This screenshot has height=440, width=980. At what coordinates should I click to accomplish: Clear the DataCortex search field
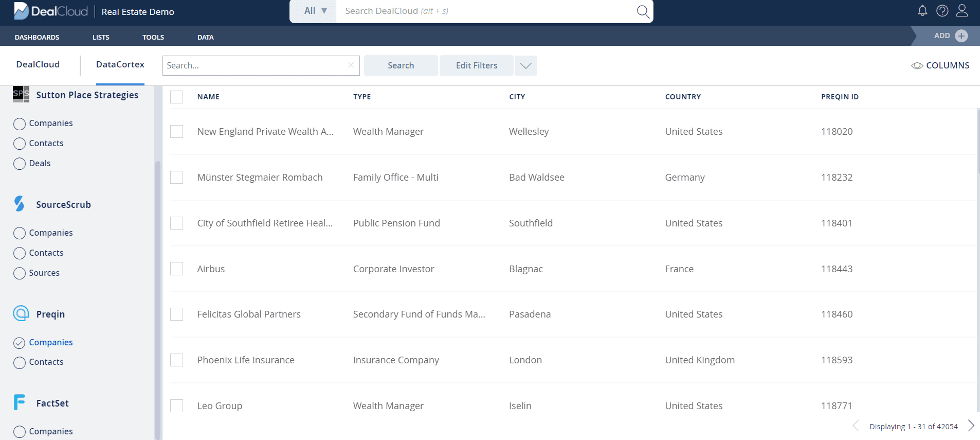351,65
